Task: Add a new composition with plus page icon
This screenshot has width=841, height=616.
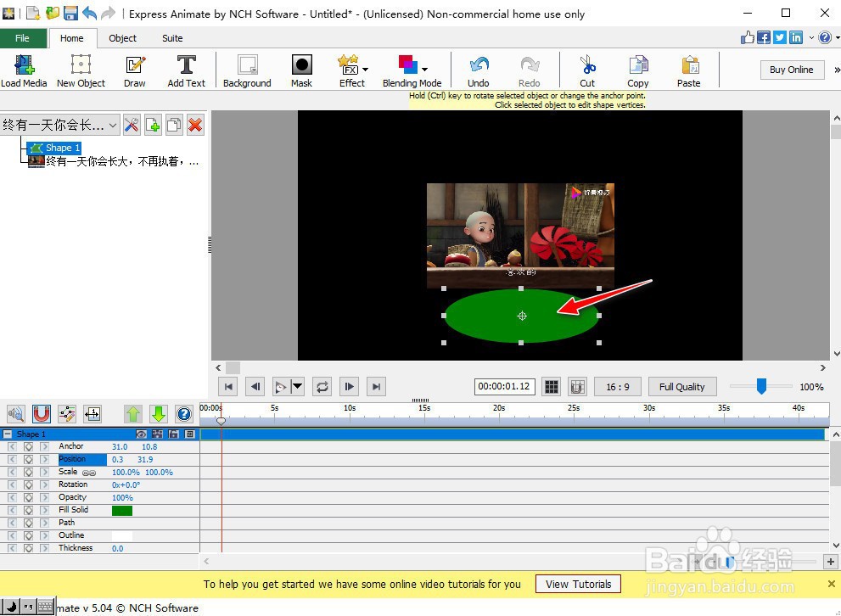Action: pyautogui.click(x=153, y=125)
